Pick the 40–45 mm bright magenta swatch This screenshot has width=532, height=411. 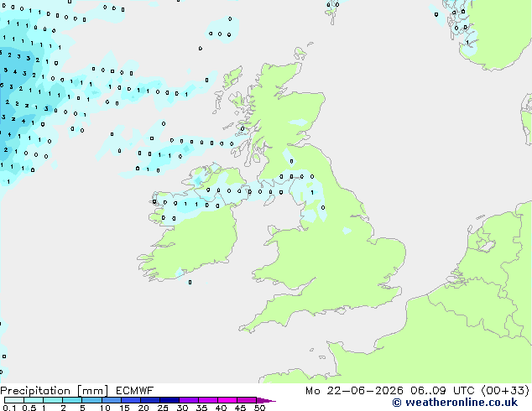(227, 400)
